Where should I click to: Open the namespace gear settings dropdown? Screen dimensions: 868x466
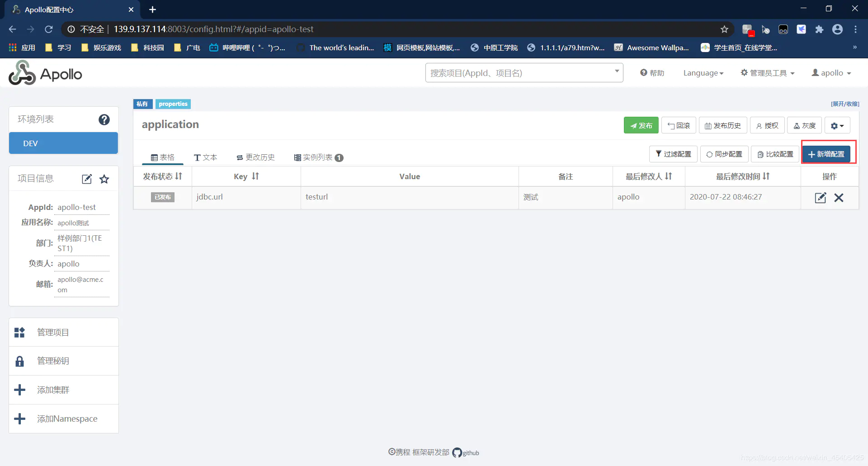click(x=837, y=125)
